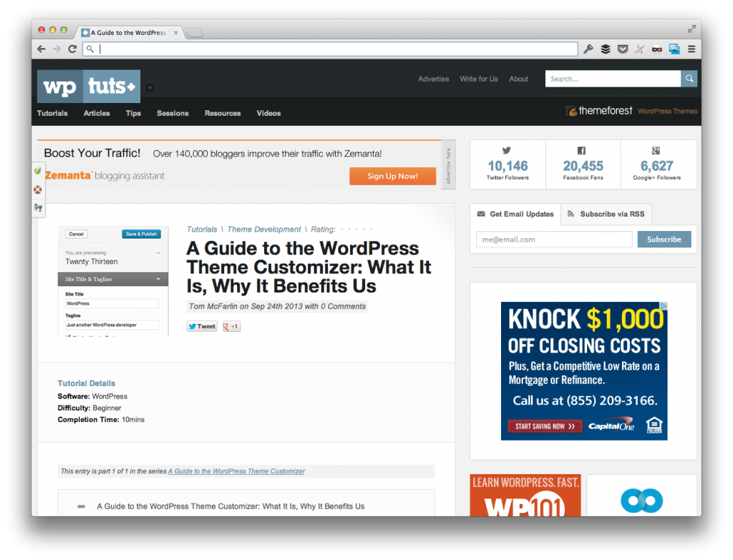Click the WP101 Learn WordPress ad
733x560 pixels.
pos(525,496)
